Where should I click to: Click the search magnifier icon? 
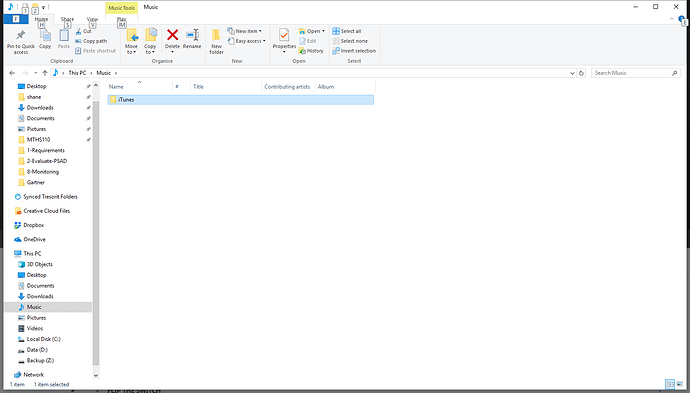674,73
